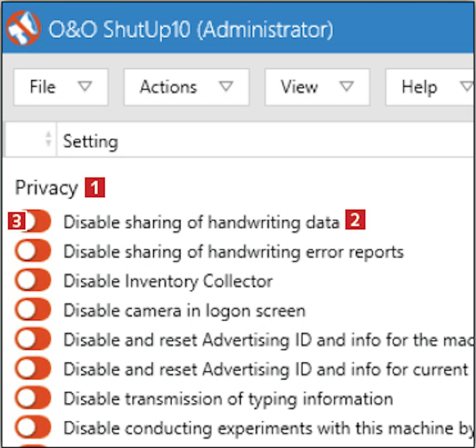Enable Disable camera in logon screen
This screenshot has width=476, height=448.
[x=33, y=310]
